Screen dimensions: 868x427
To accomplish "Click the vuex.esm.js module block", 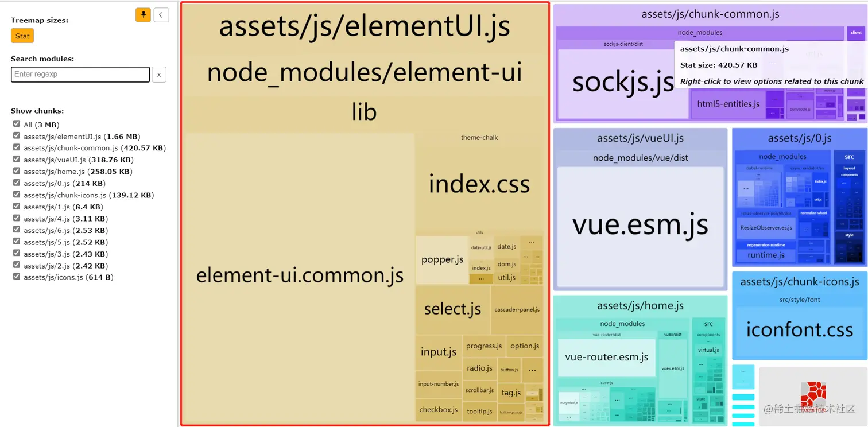I will 672,368.
